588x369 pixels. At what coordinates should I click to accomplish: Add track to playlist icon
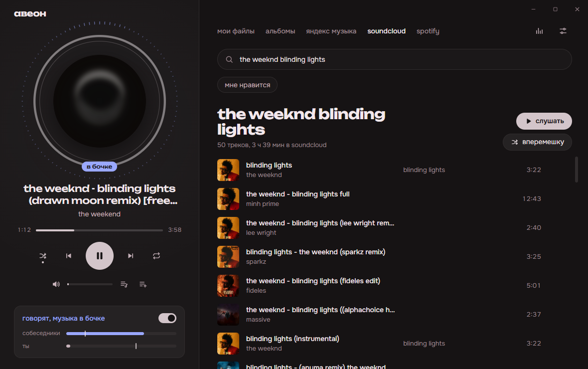point(143,285)
